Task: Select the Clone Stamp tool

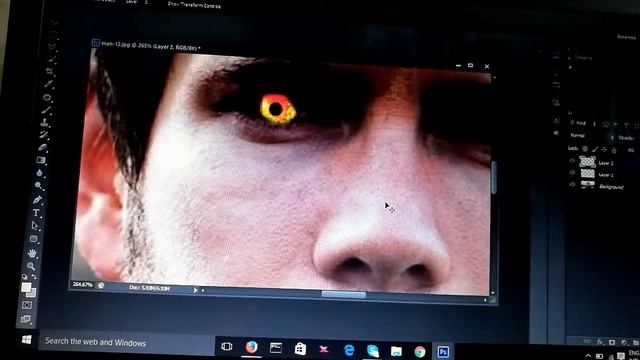Action: coord(44,122)
